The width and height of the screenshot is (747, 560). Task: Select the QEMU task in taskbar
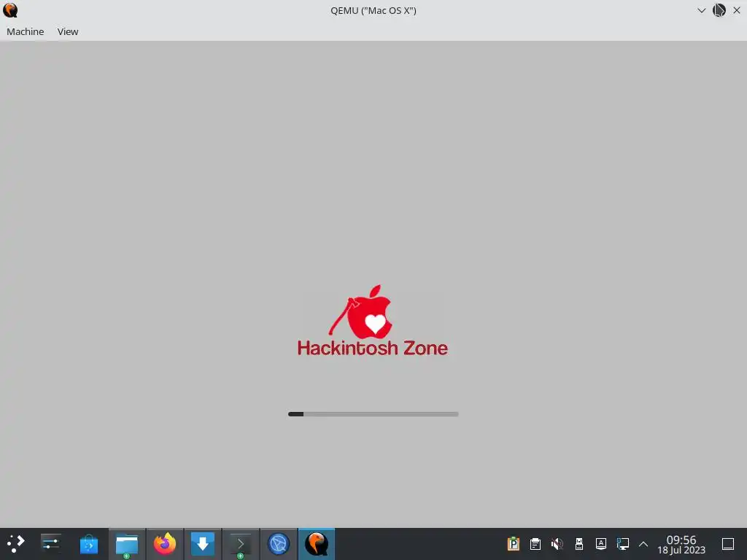click(x=317, y=544)
